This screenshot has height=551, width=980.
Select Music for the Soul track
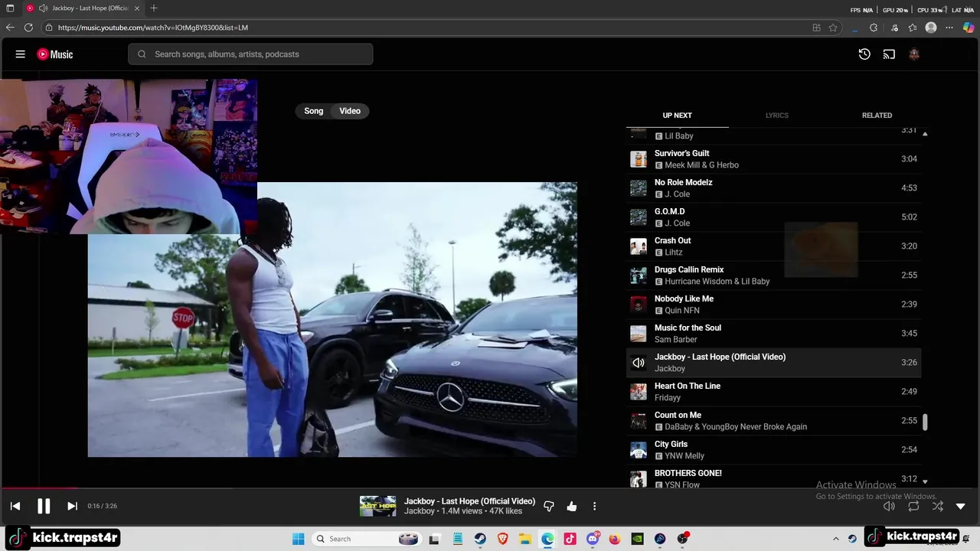click(x=773, y=334)
